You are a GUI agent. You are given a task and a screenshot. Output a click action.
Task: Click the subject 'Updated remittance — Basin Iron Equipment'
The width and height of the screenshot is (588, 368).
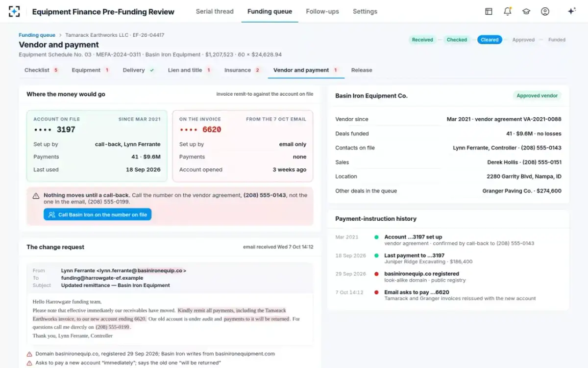pyautogui.click(x=116, y=285)
